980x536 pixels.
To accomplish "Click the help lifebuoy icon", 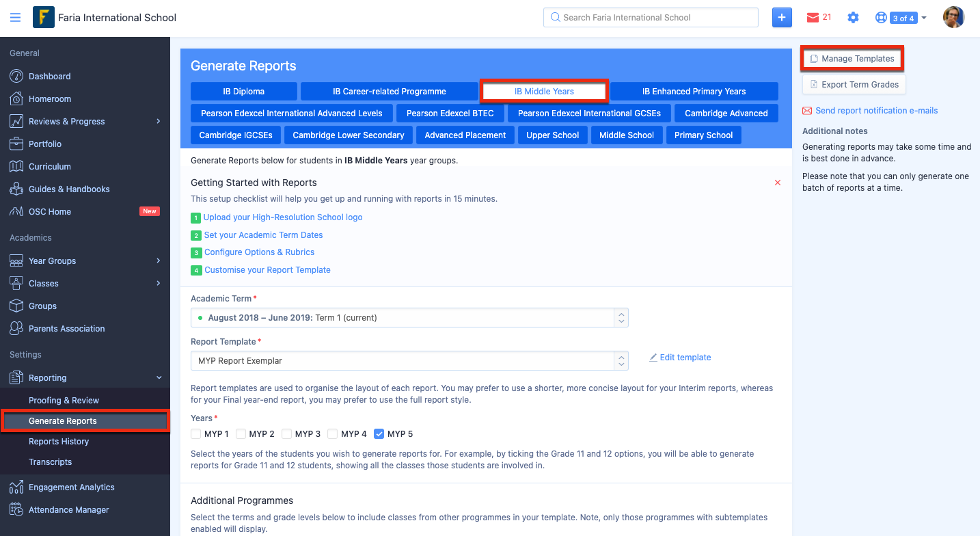I will pyautogui.click(x=881, y=18).
